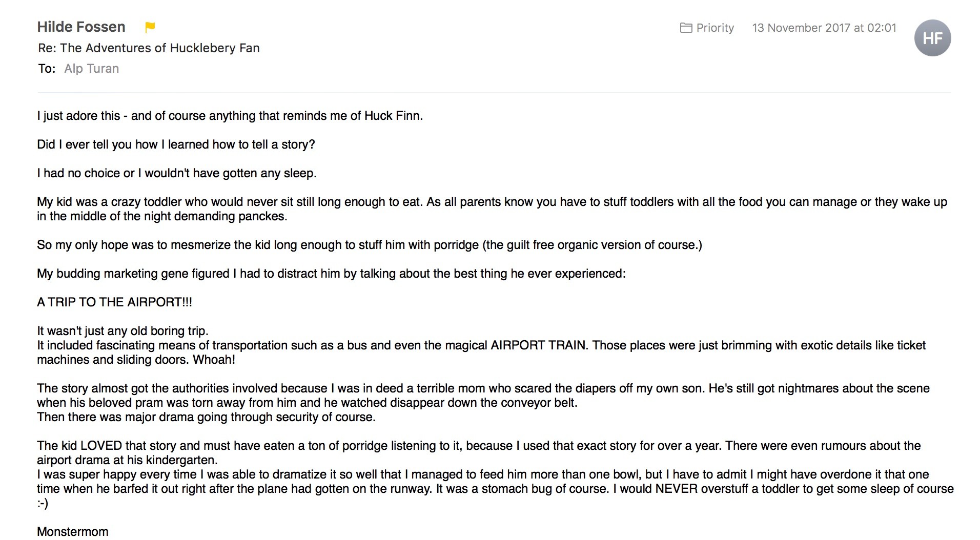The height and width of the screenshot is (540, 980).
Task: Click the To: field label
Action: (47, 69)
